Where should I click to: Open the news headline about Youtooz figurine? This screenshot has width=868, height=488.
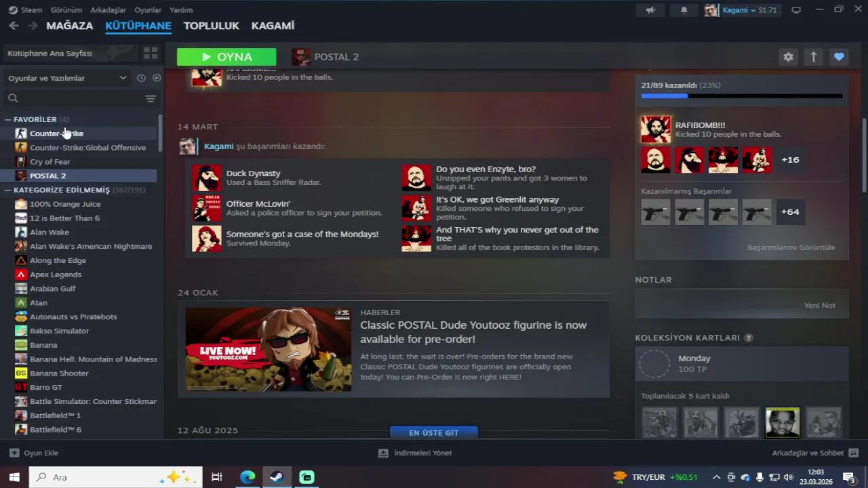click(x=473, y=332)
